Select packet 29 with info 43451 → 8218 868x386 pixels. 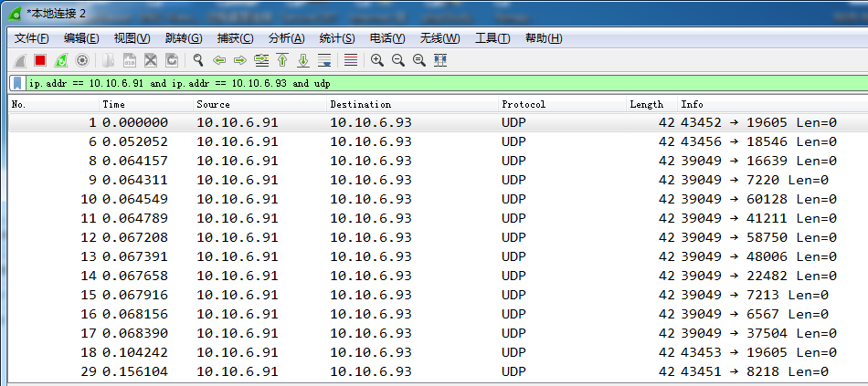(439, 371)
